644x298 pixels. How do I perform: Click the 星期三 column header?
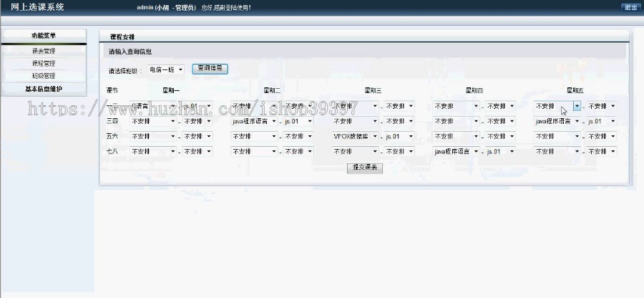(373, 90)
